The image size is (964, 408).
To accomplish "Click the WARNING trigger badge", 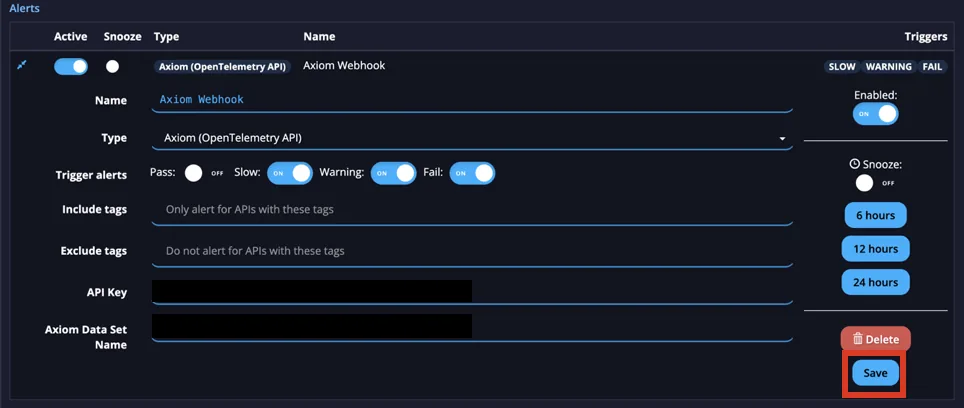I will (x=888, y=67).
